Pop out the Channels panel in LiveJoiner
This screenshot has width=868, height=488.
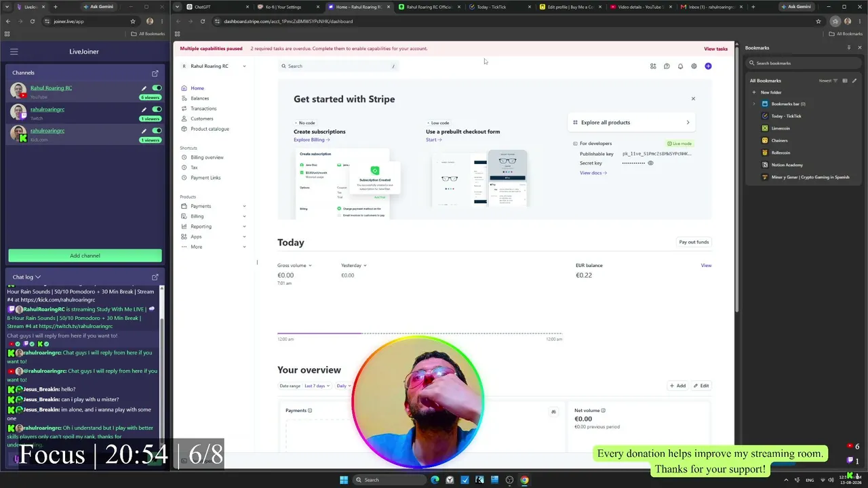pos(155,73)
